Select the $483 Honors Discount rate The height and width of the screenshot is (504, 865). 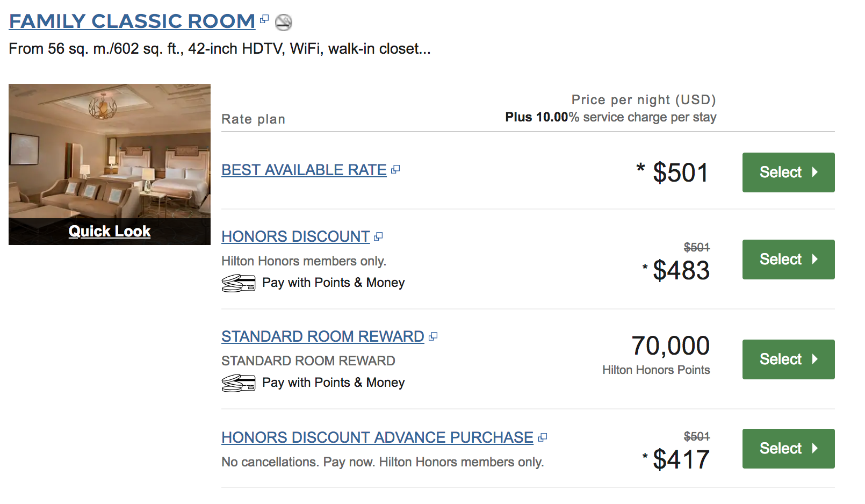click(x=788, y=260)
